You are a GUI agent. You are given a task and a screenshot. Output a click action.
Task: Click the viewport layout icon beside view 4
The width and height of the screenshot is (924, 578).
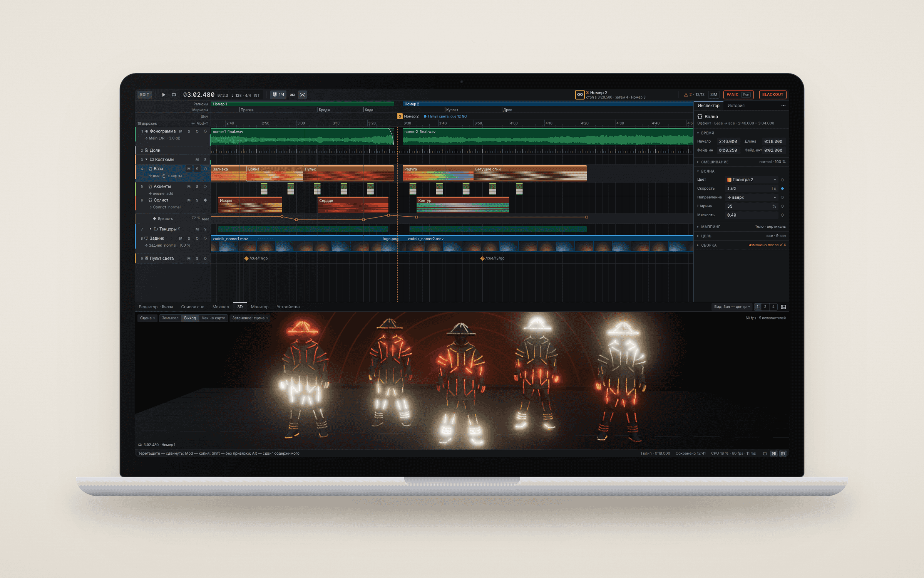783,307
